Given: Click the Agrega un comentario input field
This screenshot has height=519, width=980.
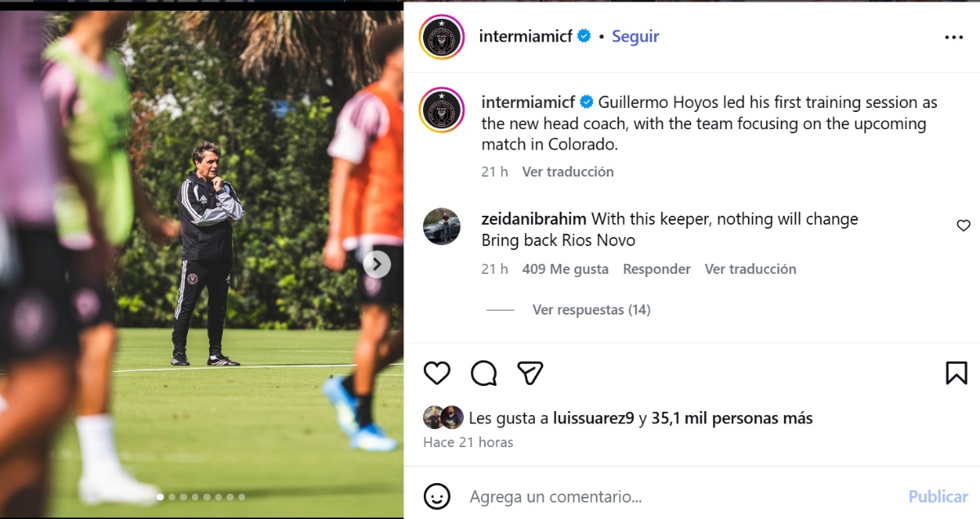Looking at the screenshot, I should (555, 496).
